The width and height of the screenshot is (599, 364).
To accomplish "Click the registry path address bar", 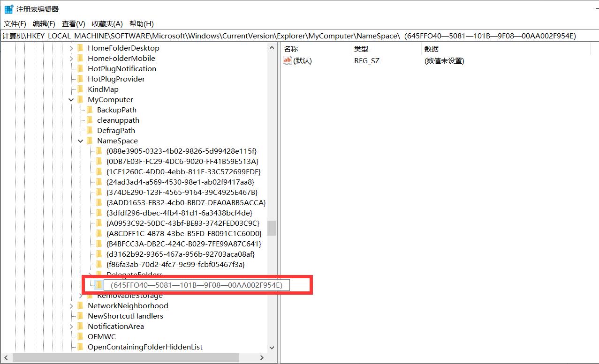I will 188,36.
